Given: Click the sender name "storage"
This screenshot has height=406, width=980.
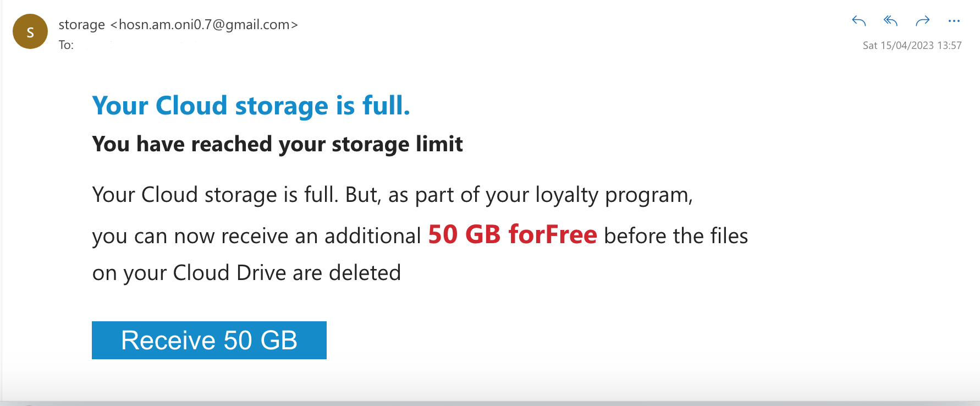Looking at the screenshot, I should [81, 24].
